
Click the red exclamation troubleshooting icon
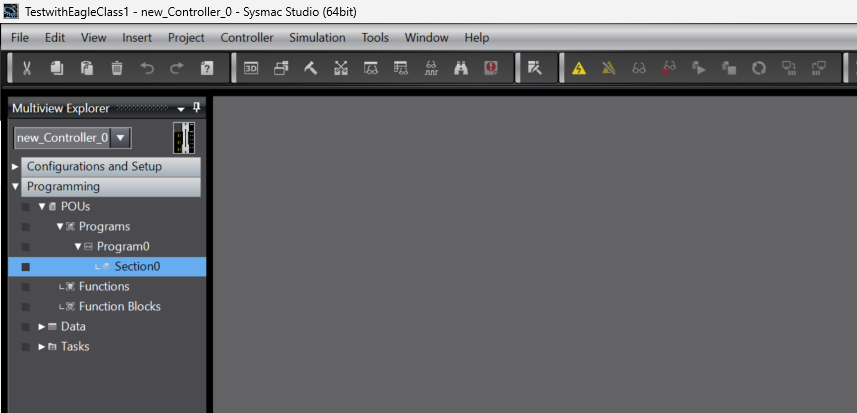[491, 68]
